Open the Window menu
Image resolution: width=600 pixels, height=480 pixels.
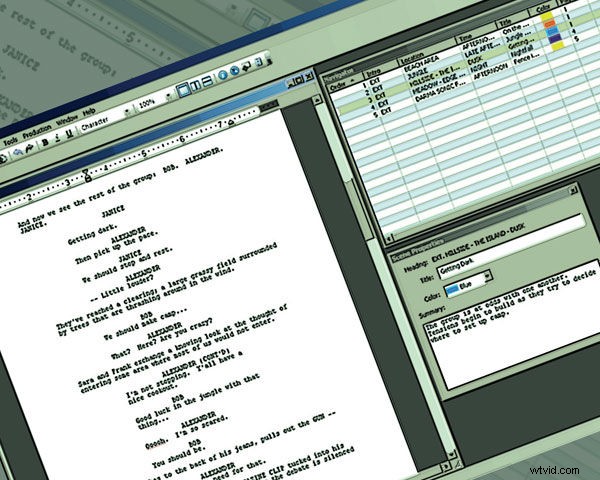67,120
